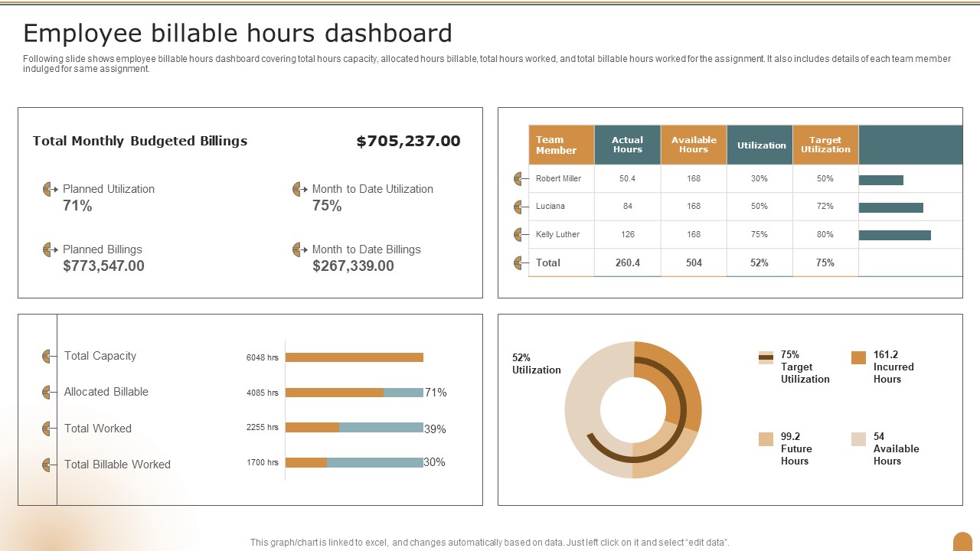Screen dimensions: 980x551
Task: Select the Available Hours legend swatch
Action: [x=858, y=439]
